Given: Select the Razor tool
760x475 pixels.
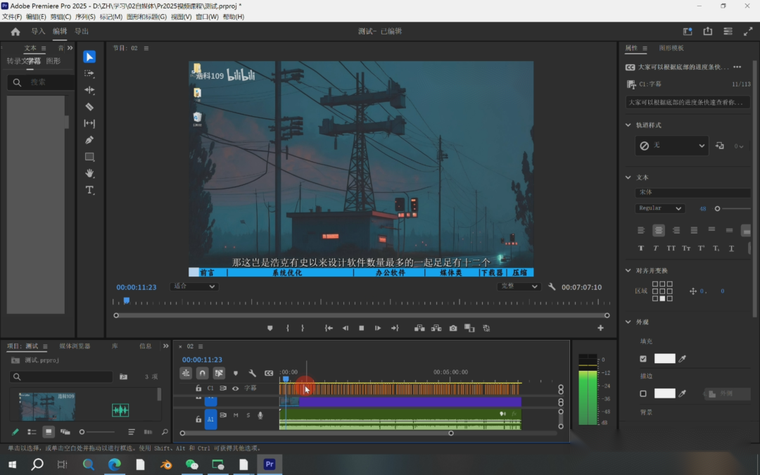Looking at the screenshot, I should coord(89,107).
